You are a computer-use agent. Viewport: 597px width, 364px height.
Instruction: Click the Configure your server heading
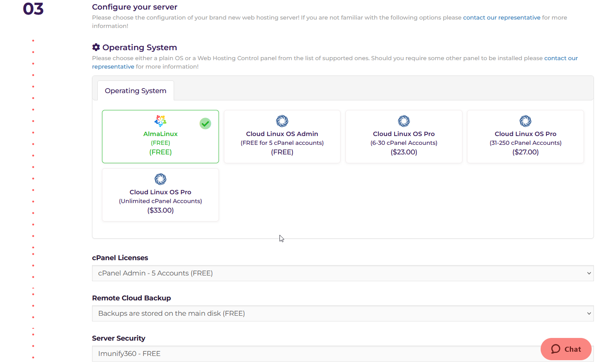tap(135, 7)
